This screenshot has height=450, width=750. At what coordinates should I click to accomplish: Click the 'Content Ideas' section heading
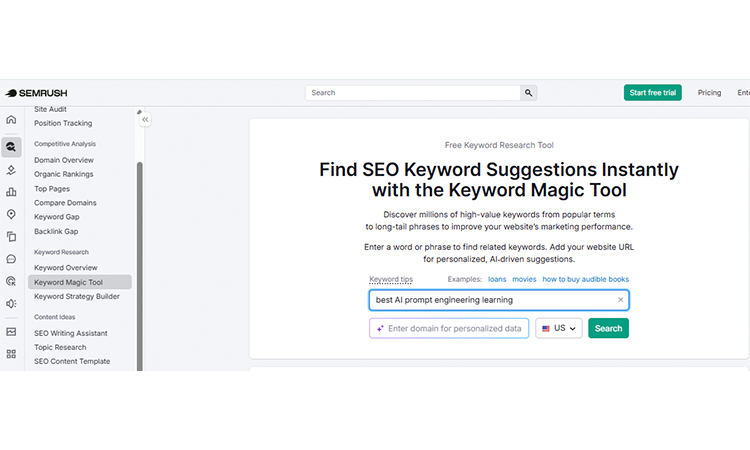click(x=55, y=317)
